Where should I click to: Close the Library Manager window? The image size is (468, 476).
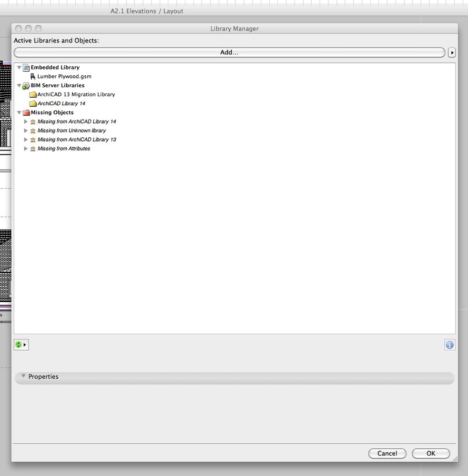point(19,29)
